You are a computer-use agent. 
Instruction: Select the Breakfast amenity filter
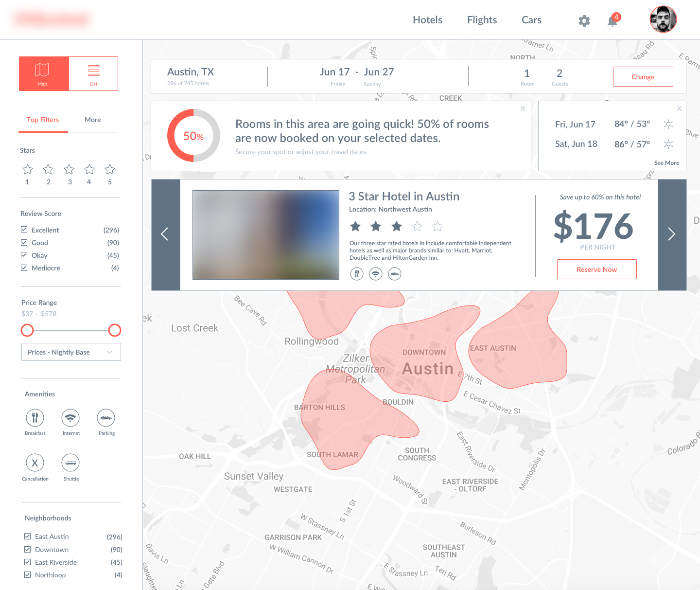[35, 417]
